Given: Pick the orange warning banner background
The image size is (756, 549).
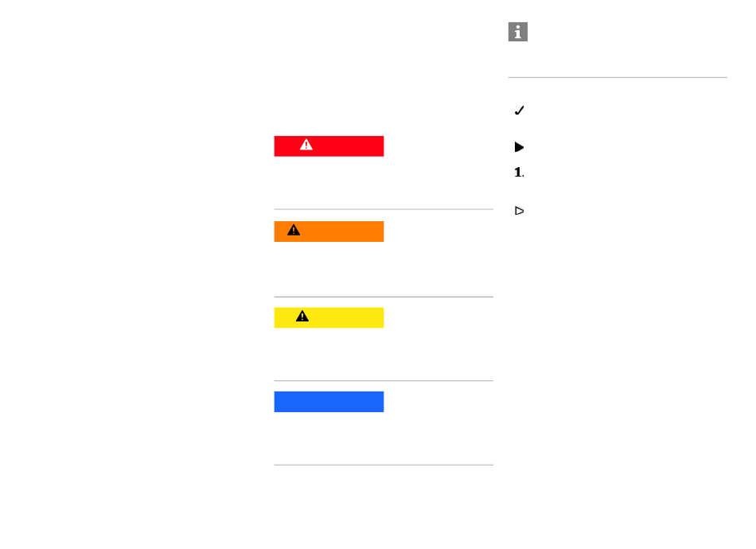Looking at the screenshot, I should 329,232.
